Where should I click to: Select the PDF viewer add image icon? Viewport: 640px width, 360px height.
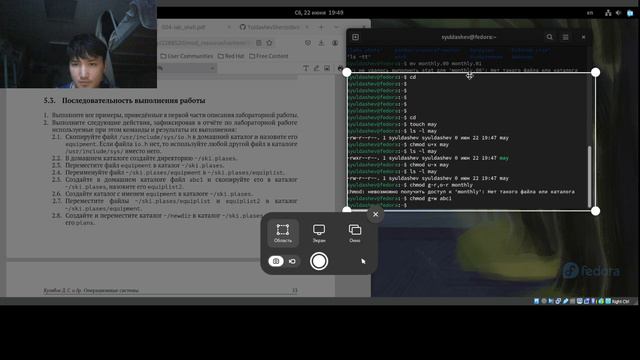click(x=327, y=68)
